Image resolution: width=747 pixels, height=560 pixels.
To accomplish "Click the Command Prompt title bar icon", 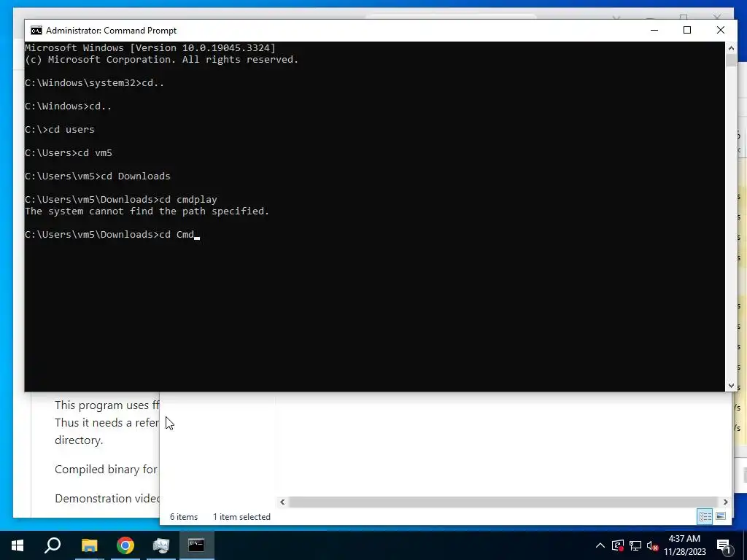I will coord(36,31).
